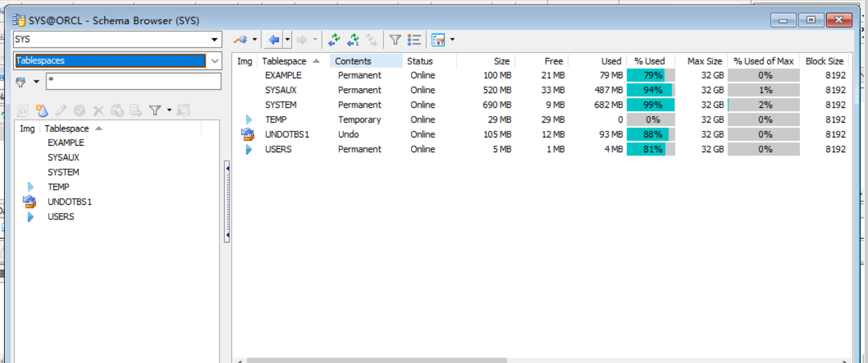This screenshot has height=363, width=868.
Task: Click the greyed checkmark circle icon
Action: coord(79,111)
